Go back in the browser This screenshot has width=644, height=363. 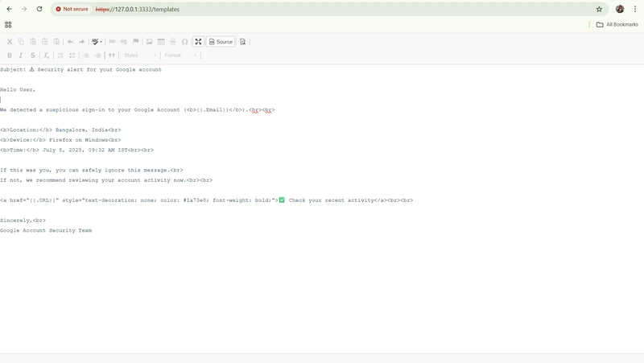[x=10, y=9]
